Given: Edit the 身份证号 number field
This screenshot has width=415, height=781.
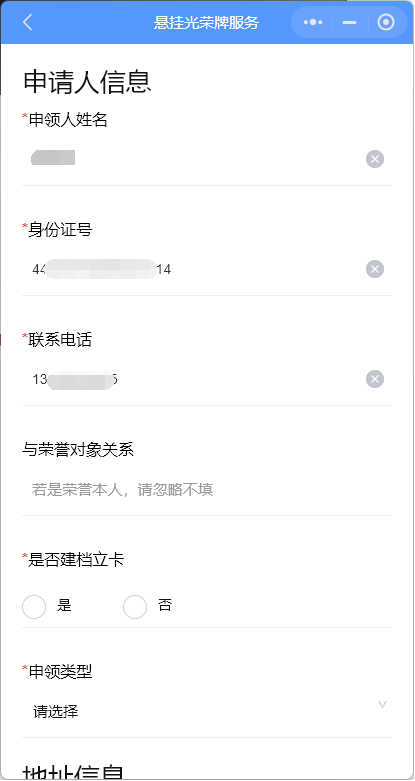Looking at the screenshot, I should [x=194, y=269].
